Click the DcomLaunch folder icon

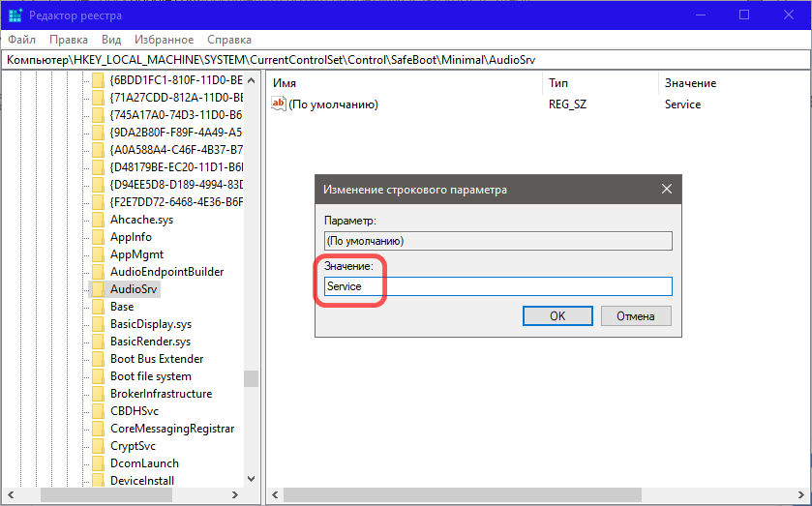(98, 463)
